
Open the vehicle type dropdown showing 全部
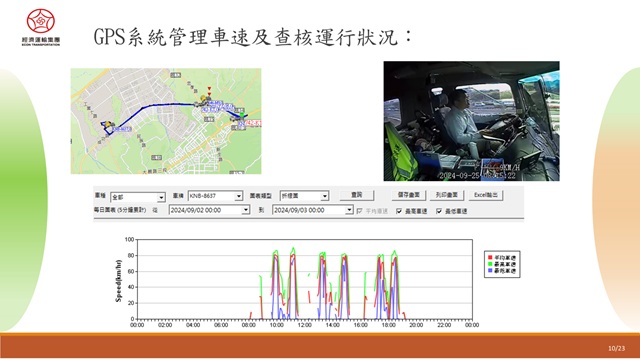138,197
